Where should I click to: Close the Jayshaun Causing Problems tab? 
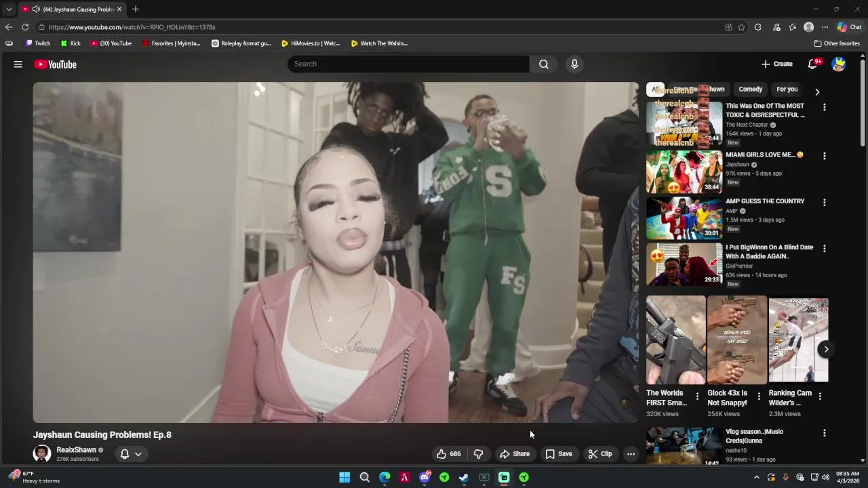pyautogui.click(x=119, y=9)
